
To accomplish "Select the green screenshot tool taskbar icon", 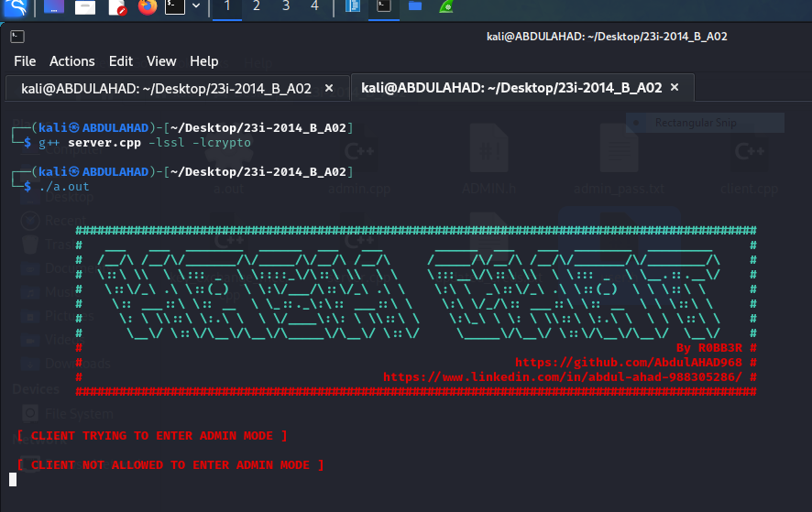I will coord(445,8).
